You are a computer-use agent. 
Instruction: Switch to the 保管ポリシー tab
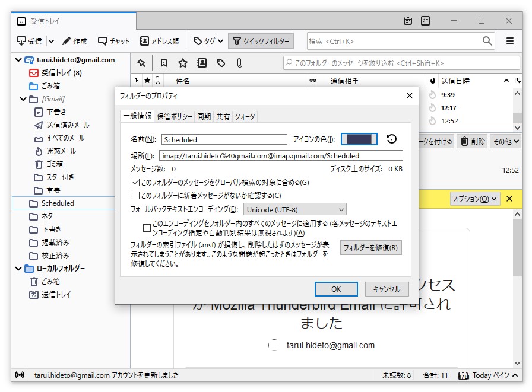(x=175, y=117)
